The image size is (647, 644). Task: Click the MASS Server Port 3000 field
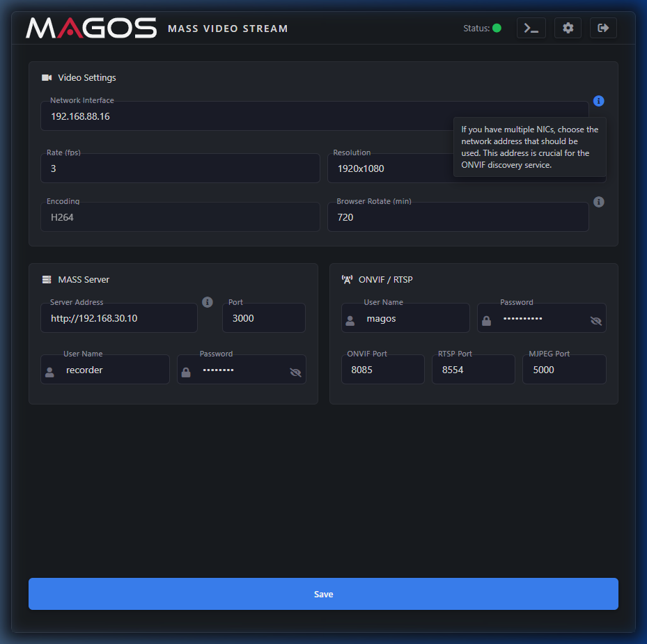(264, 318)
